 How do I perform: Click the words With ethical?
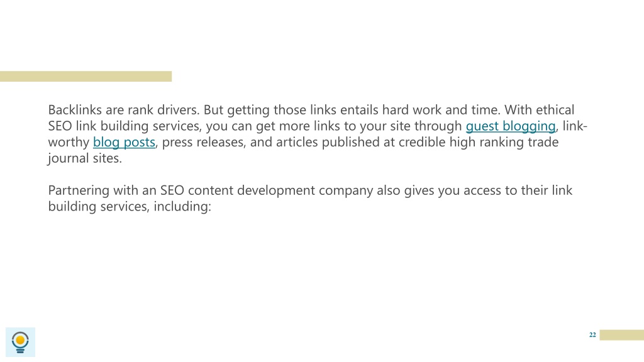[539, 110]
